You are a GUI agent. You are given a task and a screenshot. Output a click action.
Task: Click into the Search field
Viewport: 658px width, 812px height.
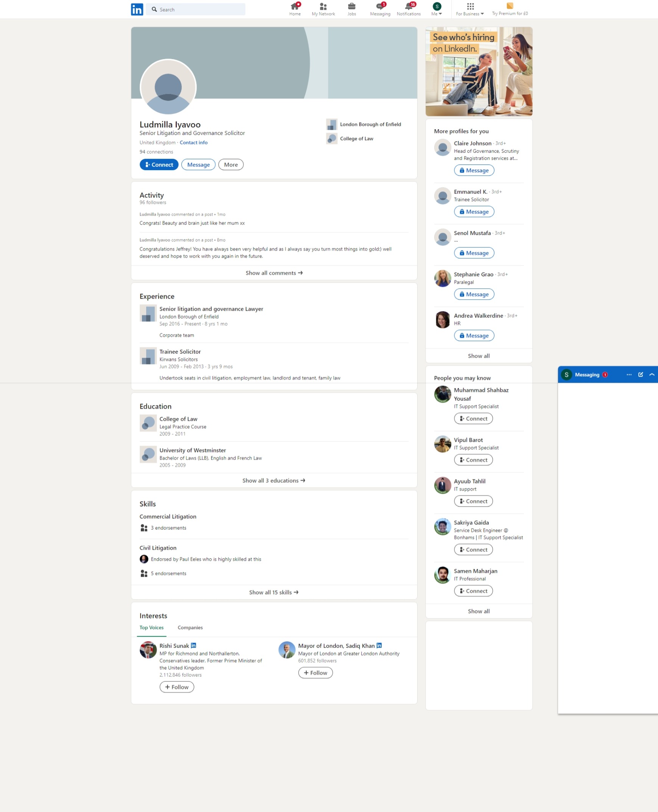click(x=196, y=9)
